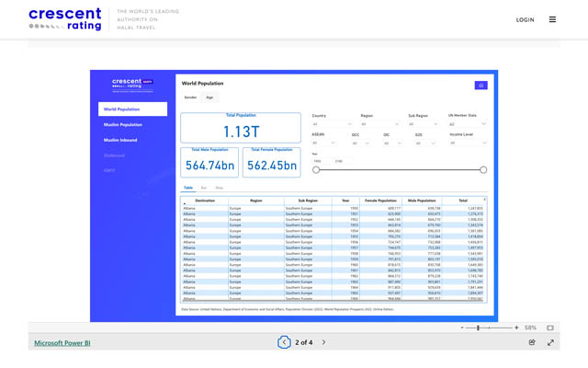Viewport: 588px width, 368px height.
Task: Click the Year start value field
Action: coord(318,161)
